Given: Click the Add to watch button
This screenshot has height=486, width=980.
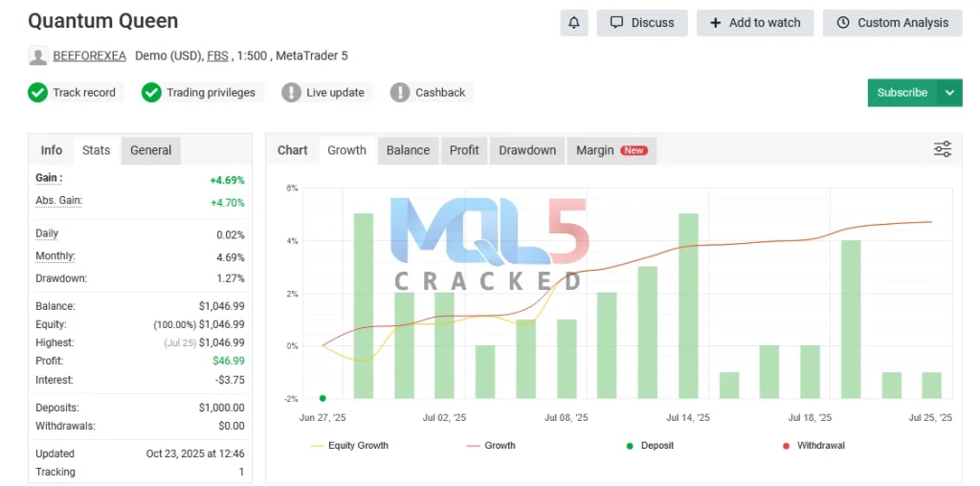Looking at the screenshot, I should coord(754,23).
